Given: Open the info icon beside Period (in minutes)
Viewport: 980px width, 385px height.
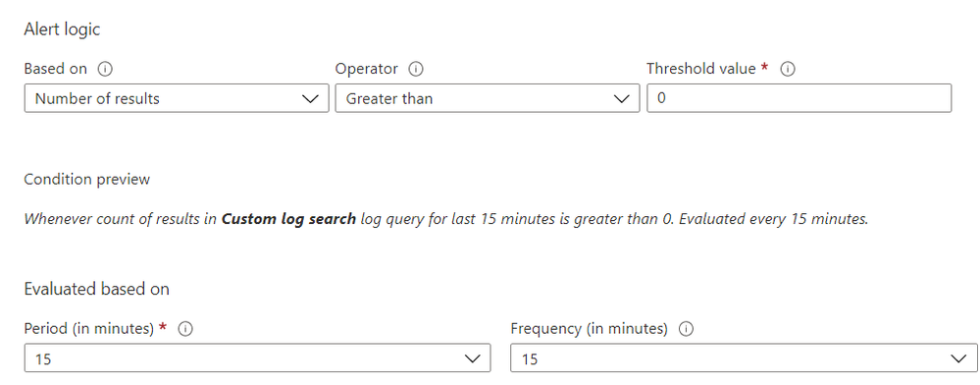Looking at the screenshot, I should coord(185,329).
